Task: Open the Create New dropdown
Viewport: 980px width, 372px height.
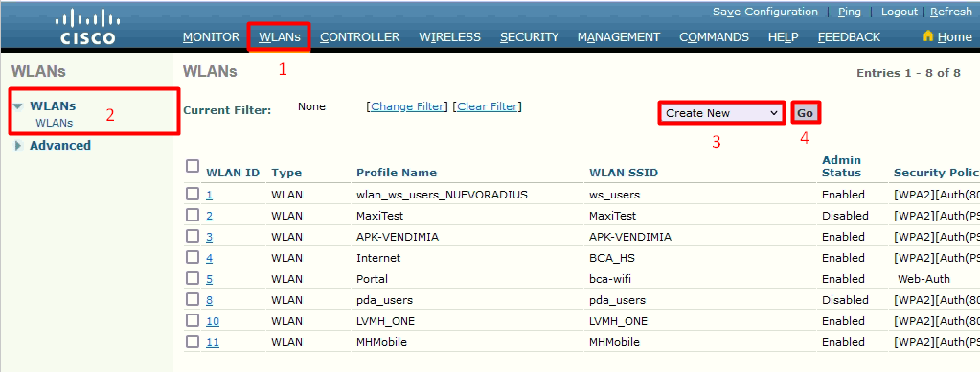Action: click(x=722, y=113)
